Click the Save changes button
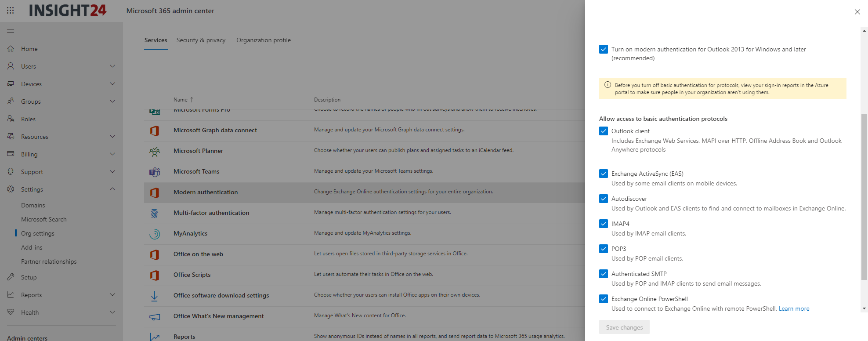Image resolution: width=868 pixels, height=341 pixels. [624, 327]
